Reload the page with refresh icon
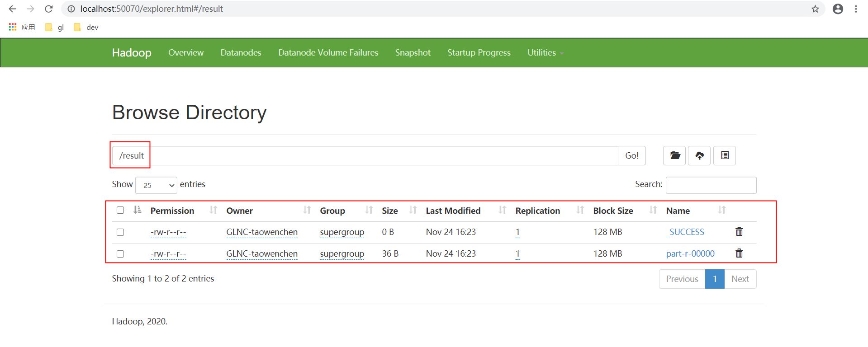The image size is (868, 347). click(49, 9)
